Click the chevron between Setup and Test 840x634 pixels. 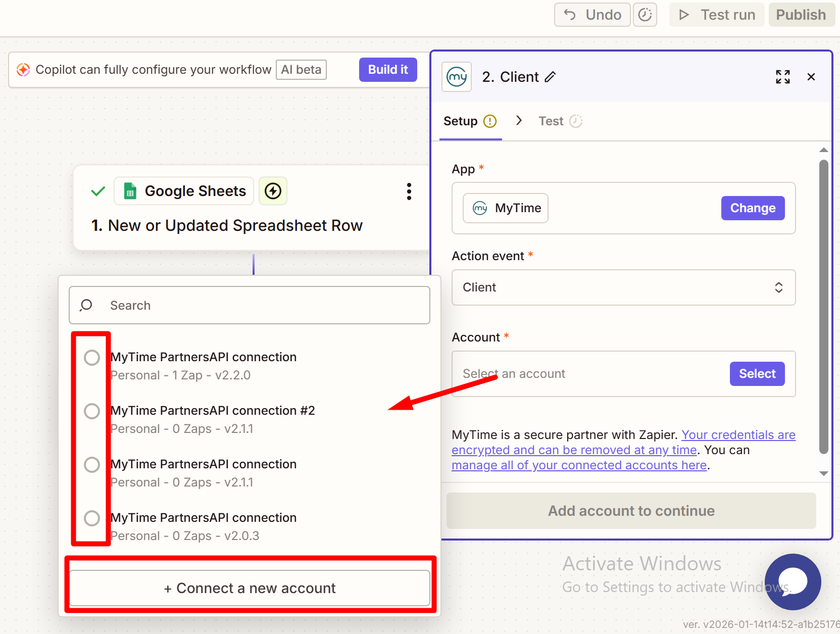point(519,120)
